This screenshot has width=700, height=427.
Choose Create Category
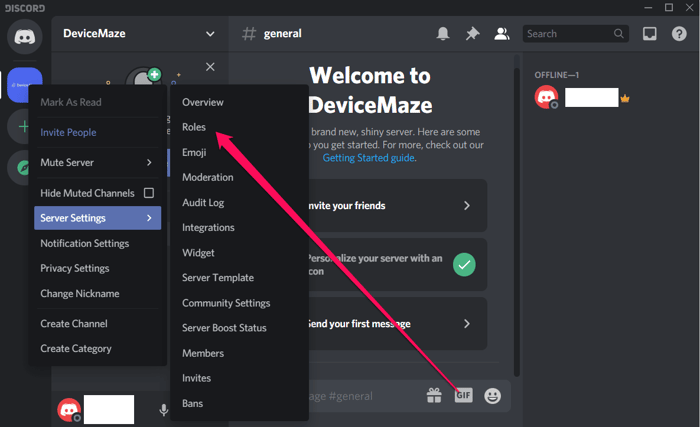coord(97,349)
